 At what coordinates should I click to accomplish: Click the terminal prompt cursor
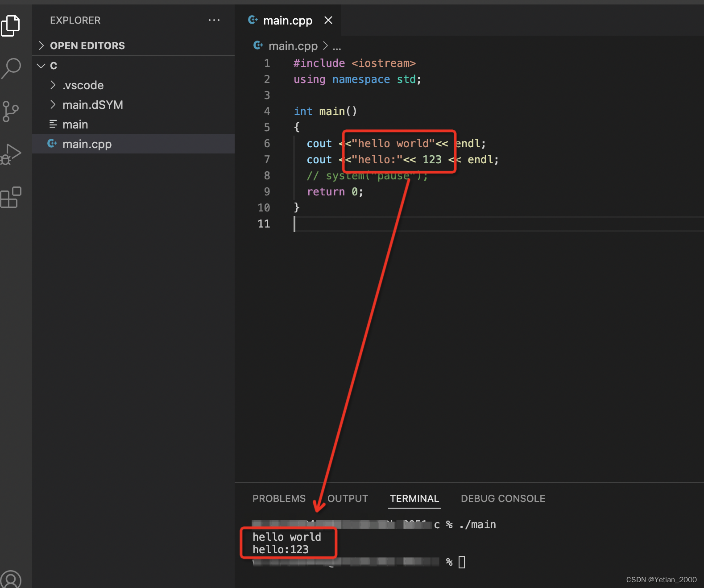462,562
